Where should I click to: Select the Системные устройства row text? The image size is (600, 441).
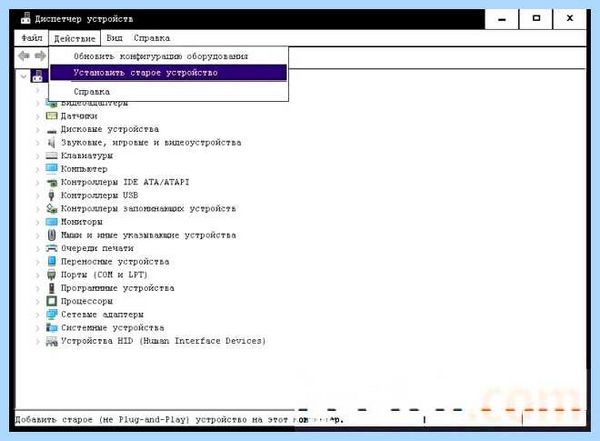point(112,328)
